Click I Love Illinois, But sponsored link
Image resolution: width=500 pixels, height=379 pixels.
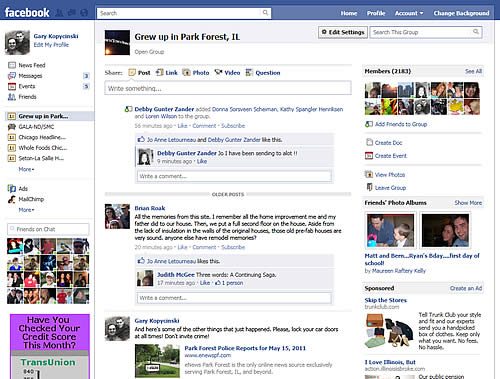coord(390,362)
